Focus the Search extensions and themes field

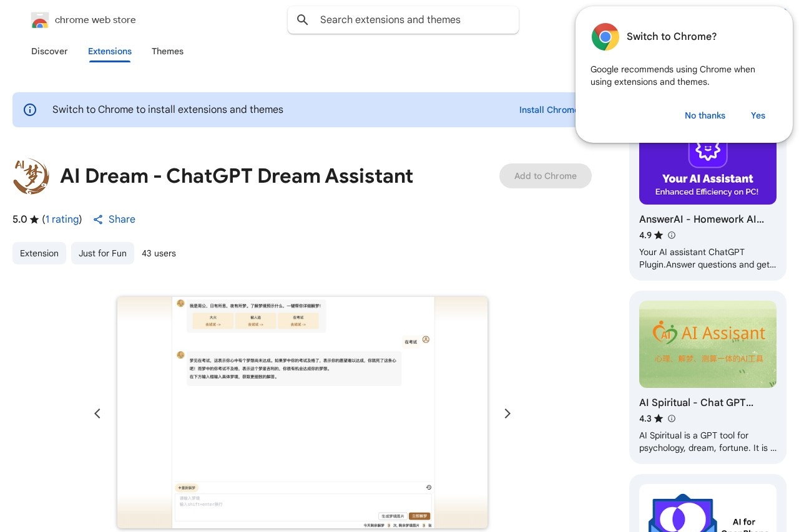click(x=412, y=20)
